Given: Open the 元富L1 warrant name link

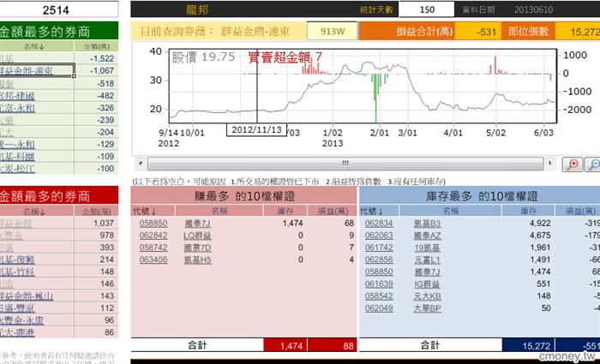Looking at the screenshot, I should 428,260.
